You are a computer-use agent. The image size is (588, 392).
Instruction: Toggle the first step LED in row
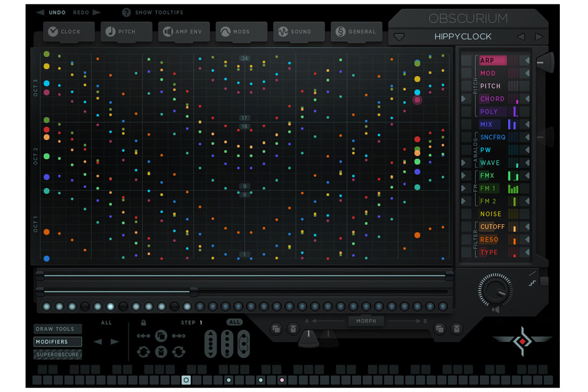point(47,307)
